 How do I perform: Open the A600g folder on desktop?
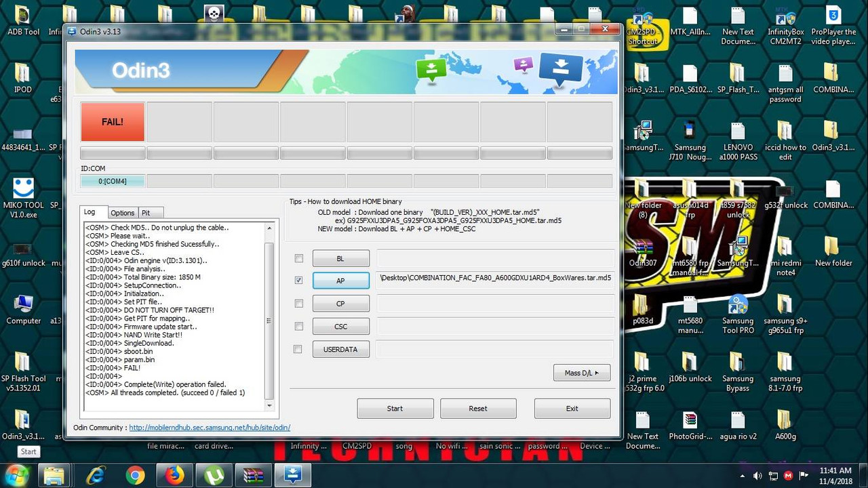click(785, 426)
